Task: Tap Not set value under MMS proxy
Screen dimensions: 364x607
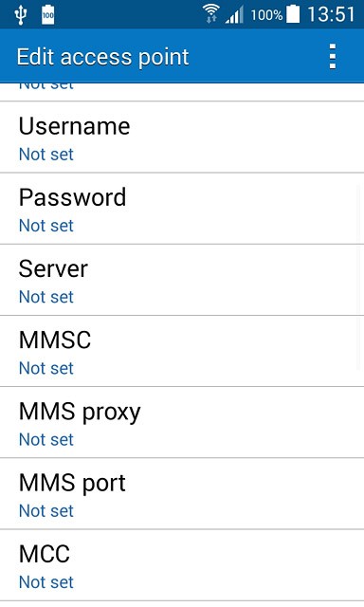Action: pyautogui.click(x=46, y=440)
